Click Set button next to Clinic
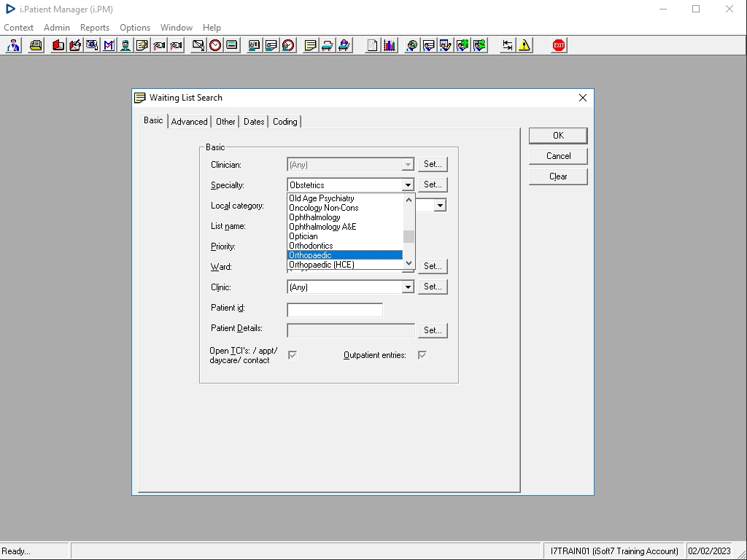This screenshot has height=560, width=747. point(433,287)
